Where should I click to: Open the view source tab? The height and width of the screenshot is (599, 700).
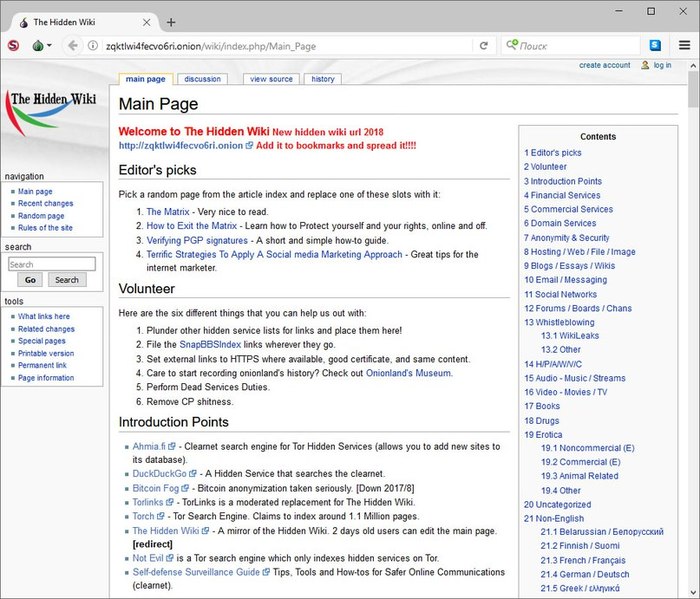tap(271, 79)
